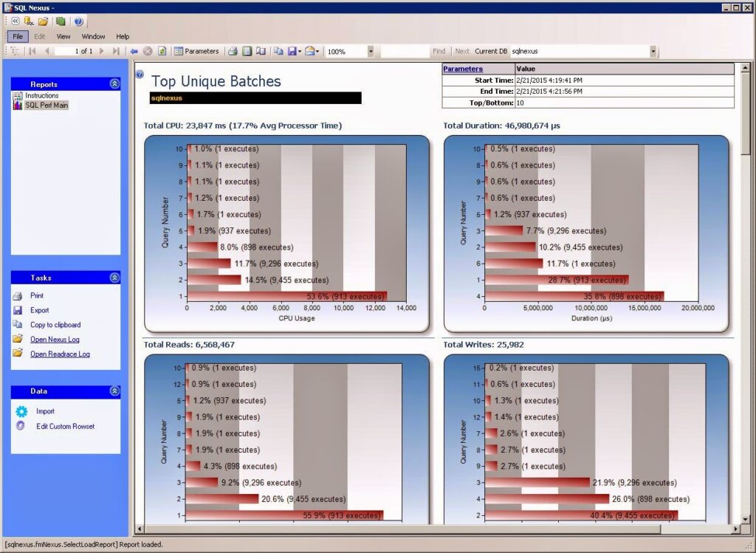Click the Print report icon in the toolbar
Image resolution: width=756 pixels, height=553 pixels.
(231, 51)
